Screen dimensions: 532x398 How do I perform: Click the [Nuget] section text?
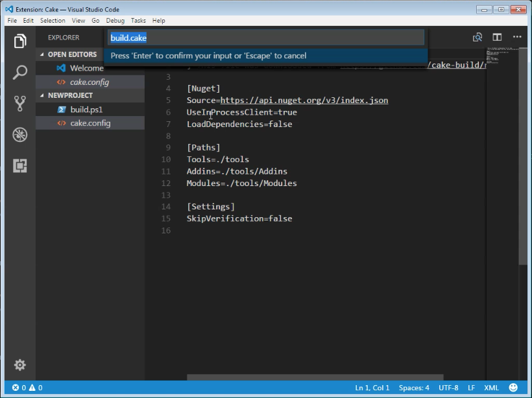pyautogui.click(x=203, y=89)
